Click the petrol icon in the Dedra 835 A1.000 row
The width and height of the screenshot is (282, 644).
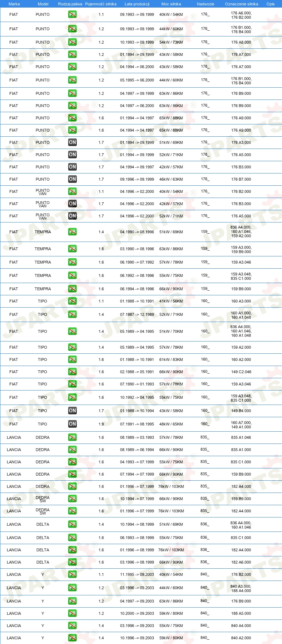pyautogui.click(x=72, y=450)
